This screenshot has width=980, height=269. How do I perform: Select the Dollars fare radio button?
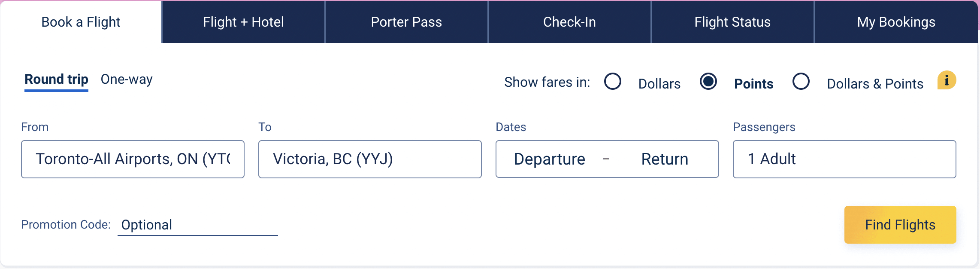click(x=613, y=81)
